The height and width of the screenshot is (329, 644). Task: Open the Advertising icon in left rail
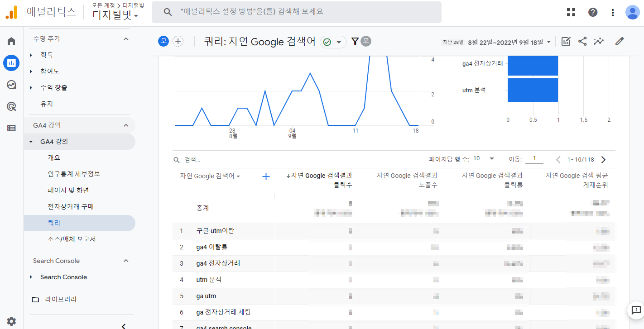11,106
